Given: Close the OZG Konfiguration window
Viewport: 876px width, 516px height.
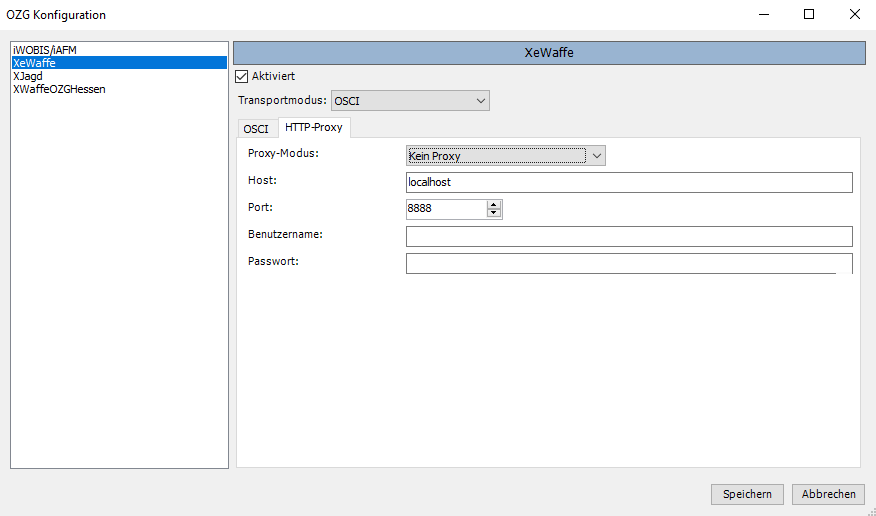Looking at the screenshot, I should pos(853,14).
